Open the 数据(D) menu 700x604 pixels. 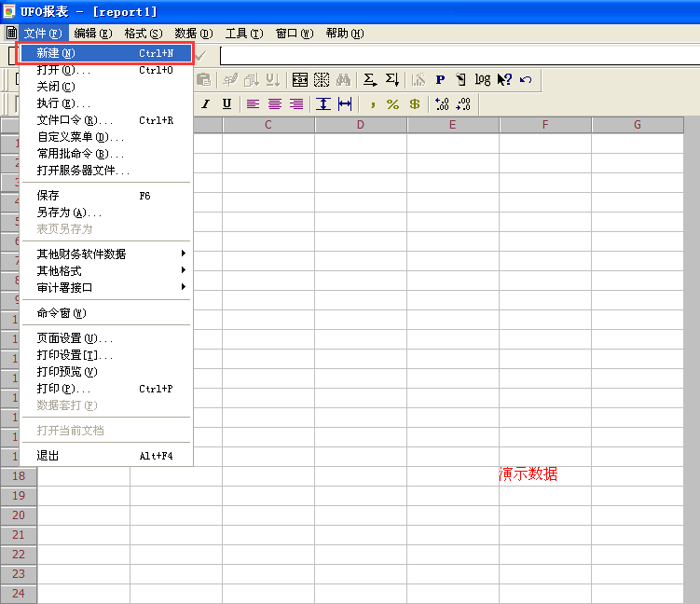click(x=193, y=34)
